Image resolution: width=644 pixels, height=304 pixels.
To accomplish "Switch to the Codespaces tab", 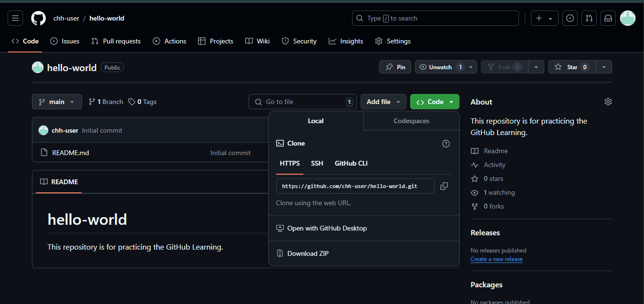I will coord(411,121).
